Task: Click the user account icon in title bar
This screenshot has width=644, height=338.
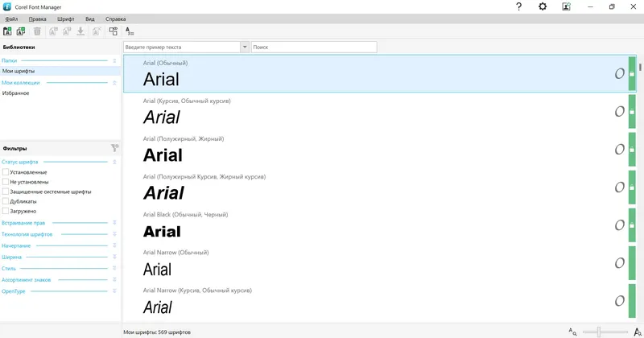Action: click(x=567, y=6)
